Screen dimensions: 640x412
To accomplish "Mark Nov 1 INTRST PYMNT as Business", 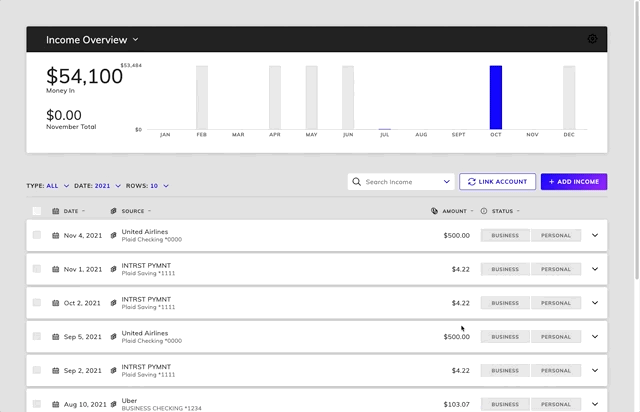I will point(505,269).
